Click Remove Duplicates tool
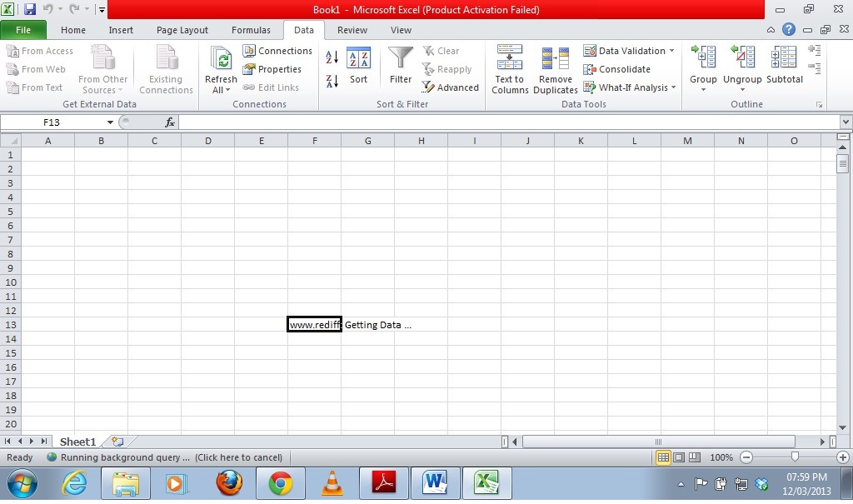 click(x=556, y=70)
